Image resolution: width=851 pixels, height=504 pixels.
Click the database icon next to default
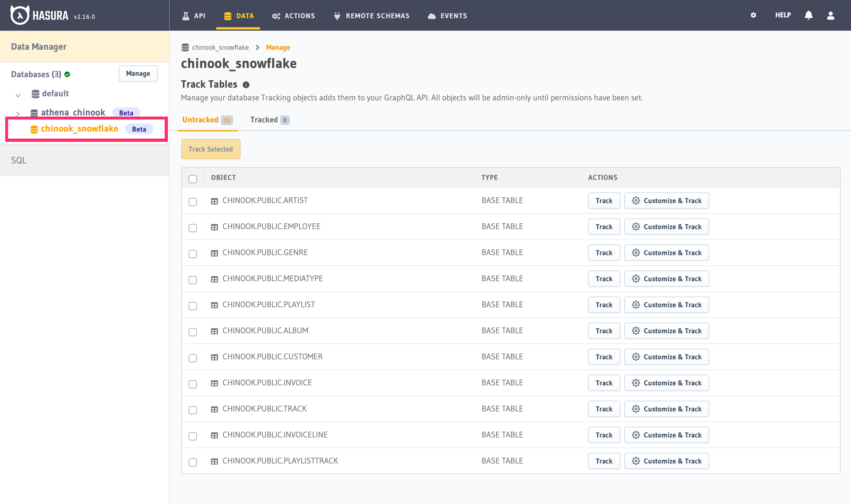(x=35, y=94)
